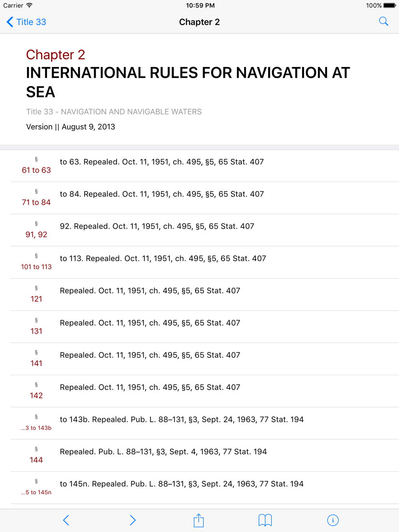399x532 pixels.
Task: Open section 61 to 63 entry
Action: pos(205,166)
